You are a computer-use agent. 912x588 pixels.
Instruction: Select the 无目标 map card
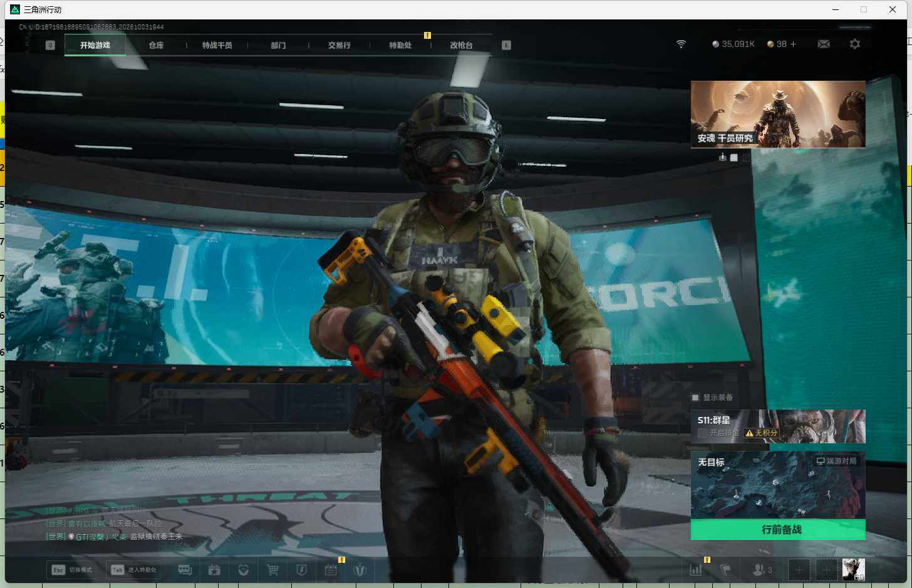(x=778, y=485)
